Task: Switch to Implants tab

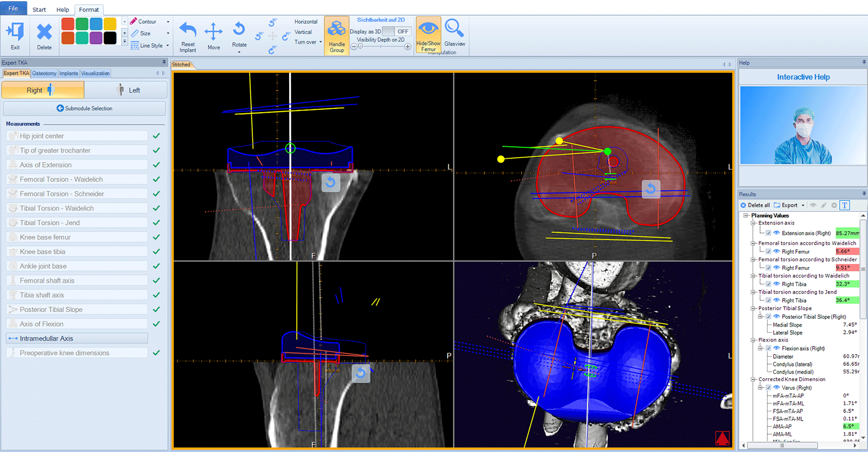Action: pos(69,73)
